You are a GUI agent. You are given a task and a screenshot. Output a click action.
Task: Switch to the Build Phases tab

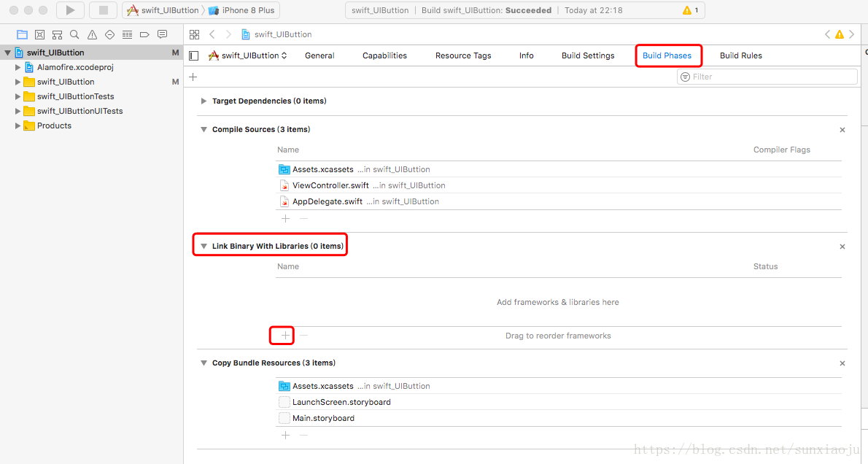667,55
